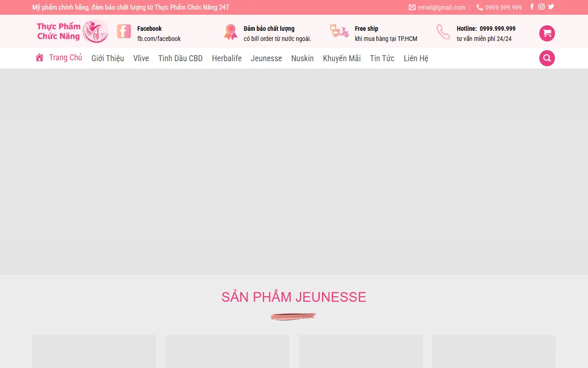This screenshot has height=368, width=588.
Task: Open Jeunesse menu item
Action: 266,58
